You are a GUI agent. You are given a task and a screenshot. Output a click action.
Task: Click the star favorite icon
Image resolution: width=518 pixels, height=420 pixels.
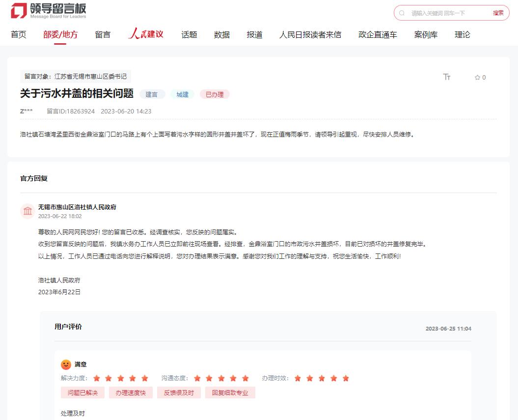[x=477, y=78]
